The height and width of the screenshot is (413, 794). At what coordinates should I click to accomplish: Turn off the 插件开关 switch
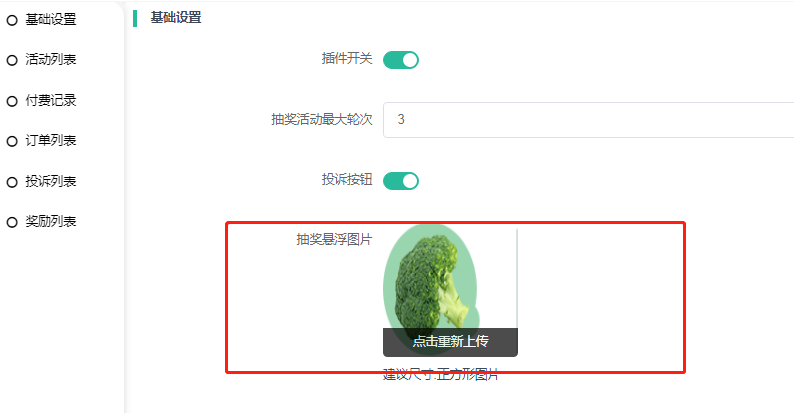tap(401, 60)
